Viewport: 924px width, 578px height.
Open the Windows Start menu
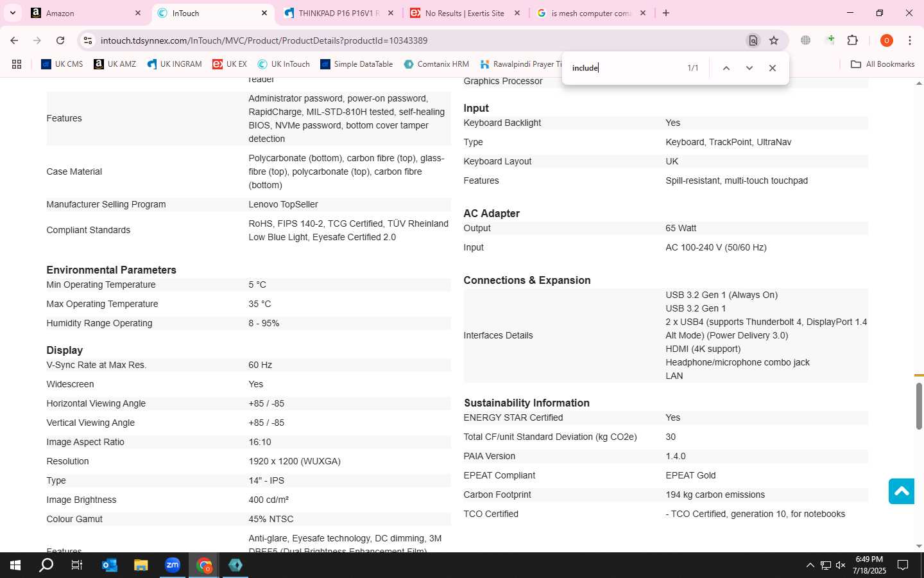coord(15,565)
